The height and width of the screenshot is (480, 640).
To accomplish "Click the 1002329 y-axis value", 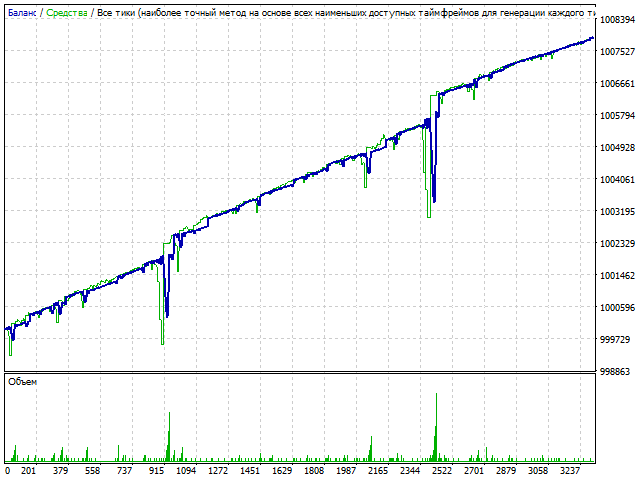I will pos(617,244).
